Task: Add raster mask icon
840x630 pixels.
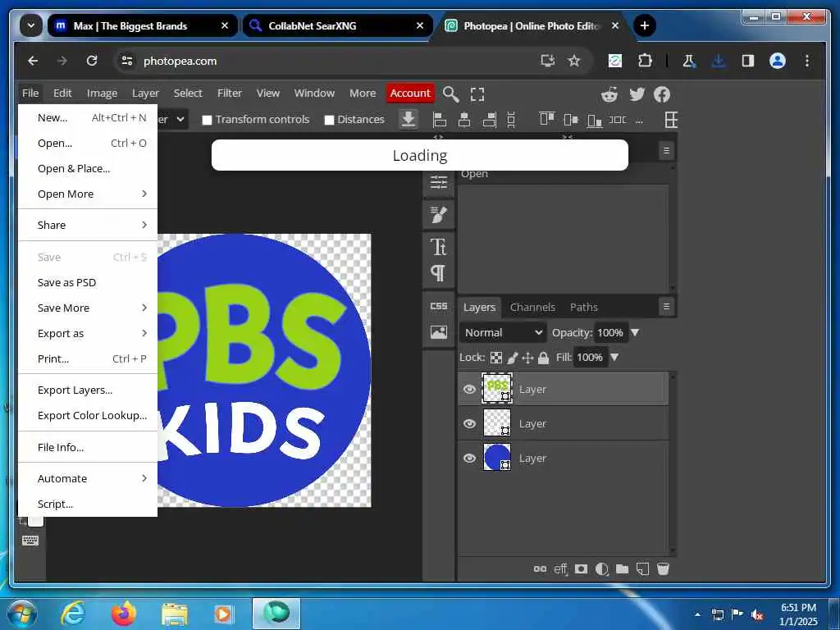Action: [581, 569]
